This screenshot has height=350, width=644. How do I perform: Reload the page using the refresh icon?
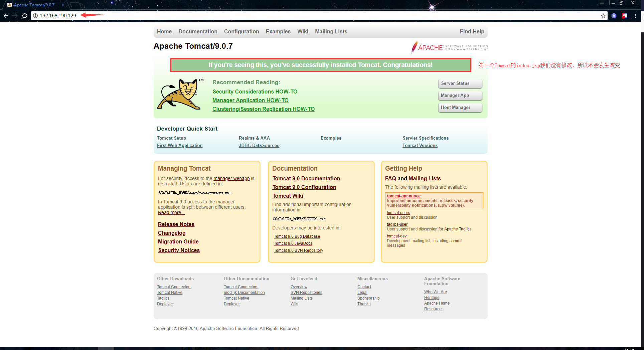(25, 16)
